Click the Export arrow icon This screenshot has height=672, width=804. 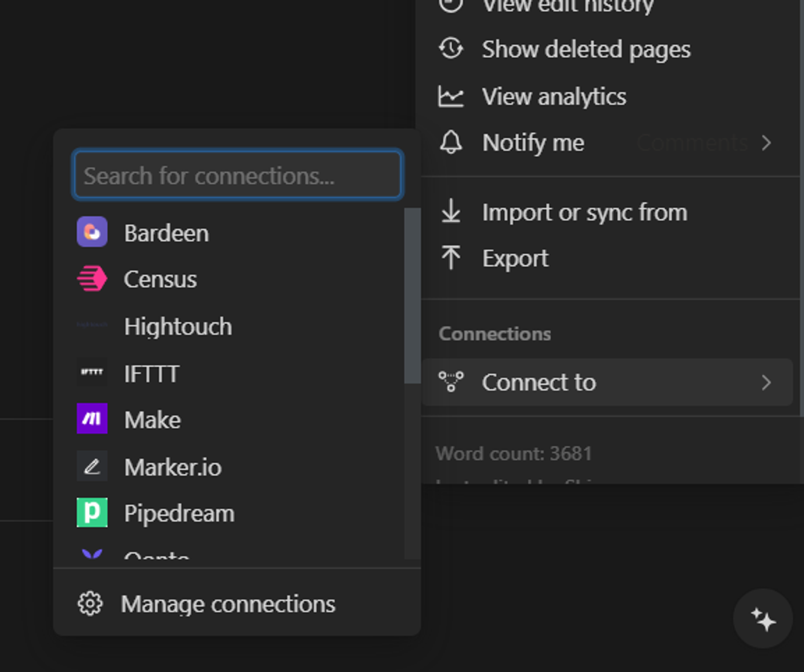pyautogui.click(x=451, y=257)
